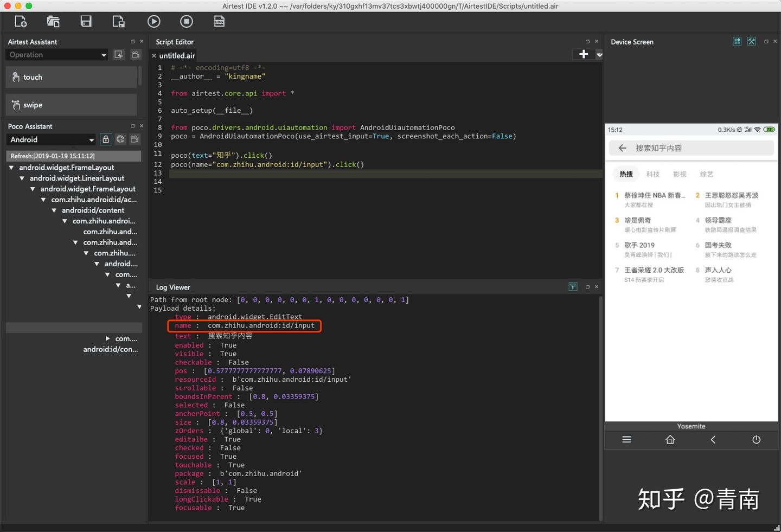Click empty line 13 in editor
Screen dimensions: 781x532
pos(385,173)
